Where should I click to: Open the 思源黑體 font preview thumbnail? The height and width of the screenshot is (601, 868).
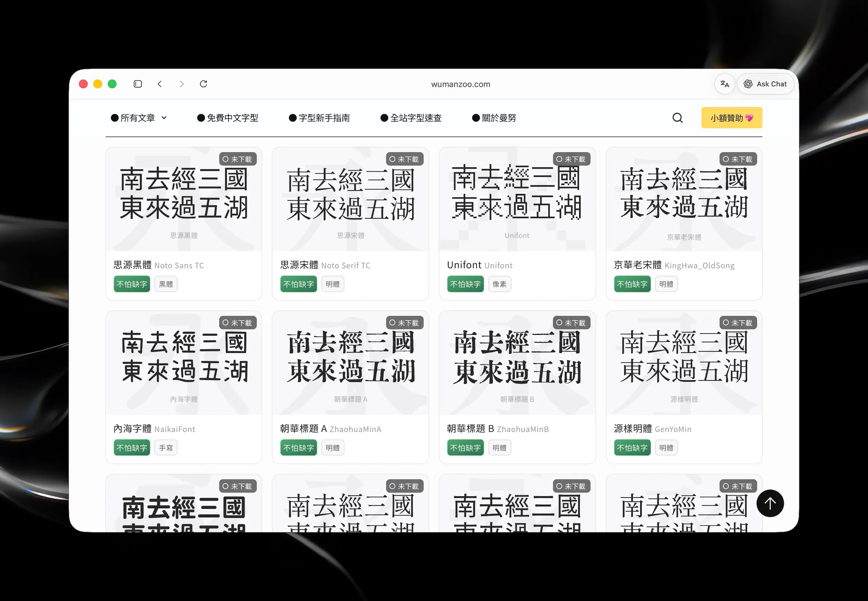click(x=183, y=200)
